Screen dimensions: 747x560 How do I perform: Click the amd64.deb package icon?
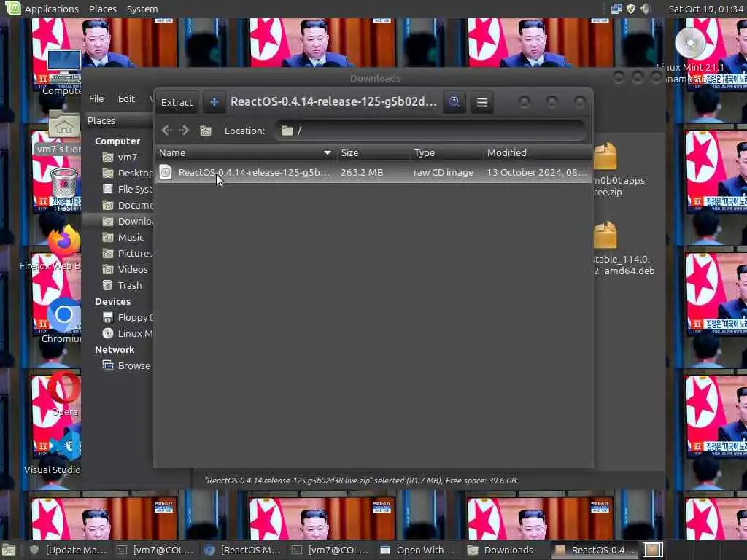(x=605, y=236)
